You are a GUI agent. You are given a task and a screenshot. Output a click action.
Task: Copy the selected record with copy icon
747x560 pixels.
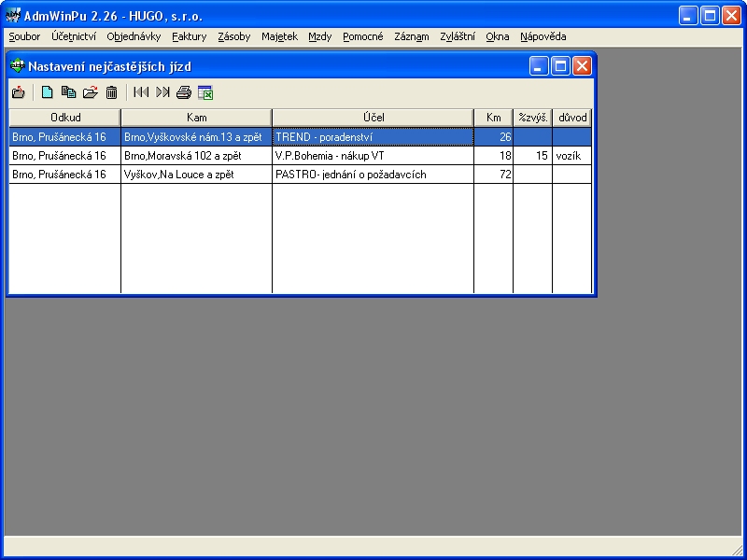(68, 92)
